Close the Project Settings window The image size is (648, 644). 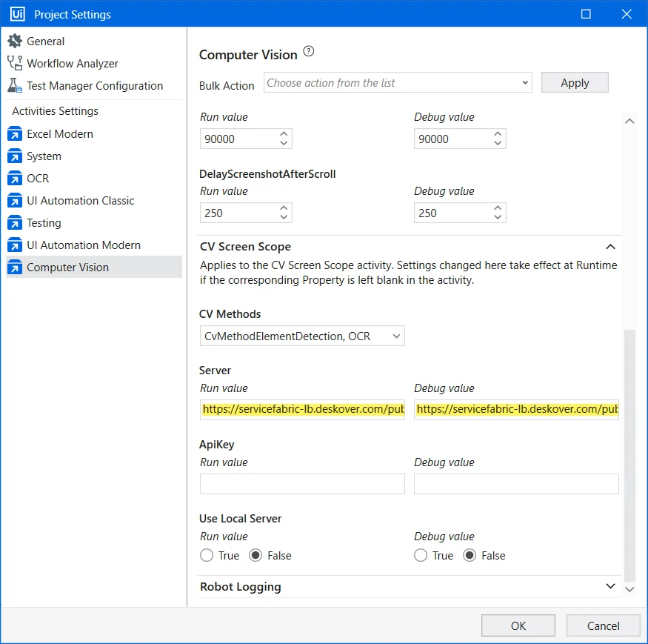click(627, 14)
